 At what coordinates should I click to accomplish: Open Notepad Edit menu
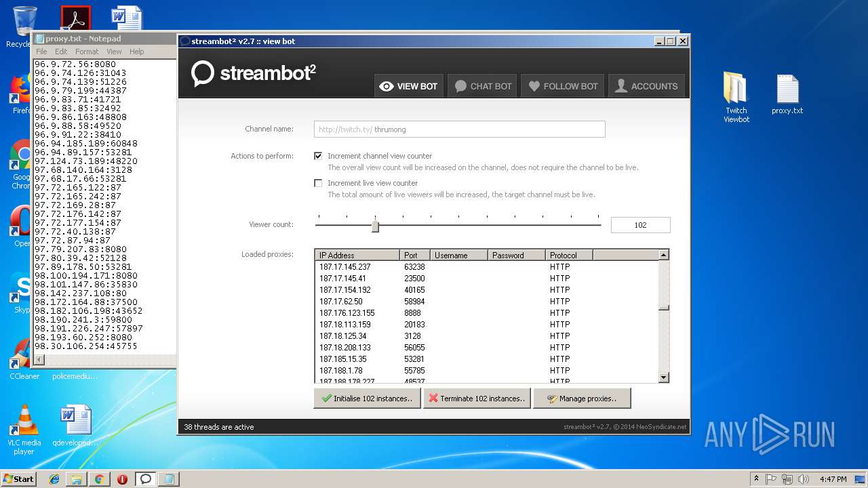pos(61,52)
